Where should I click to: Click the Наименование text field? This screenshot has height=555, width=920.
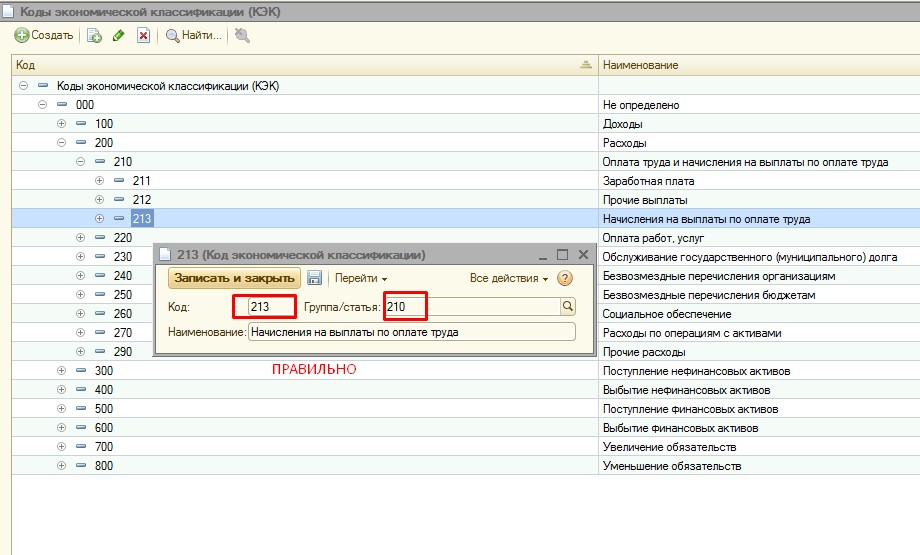coord(411,332)
